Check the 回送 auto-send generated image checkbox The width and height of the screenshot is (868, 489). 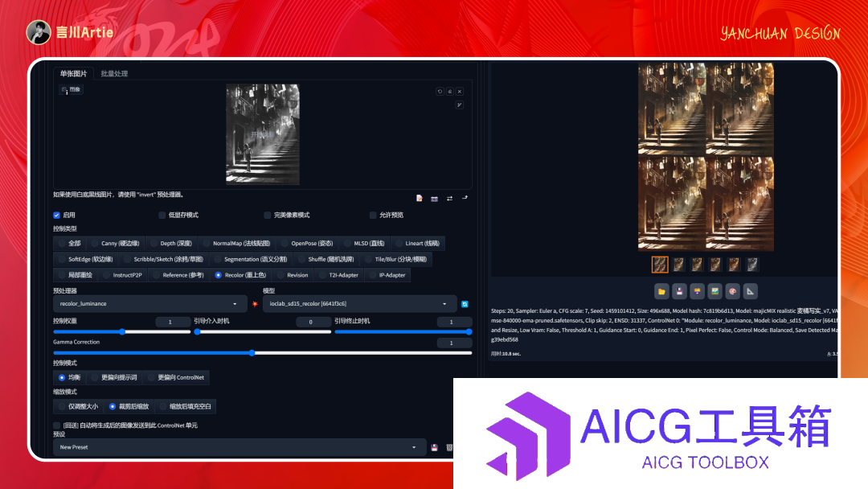point(56,425)
